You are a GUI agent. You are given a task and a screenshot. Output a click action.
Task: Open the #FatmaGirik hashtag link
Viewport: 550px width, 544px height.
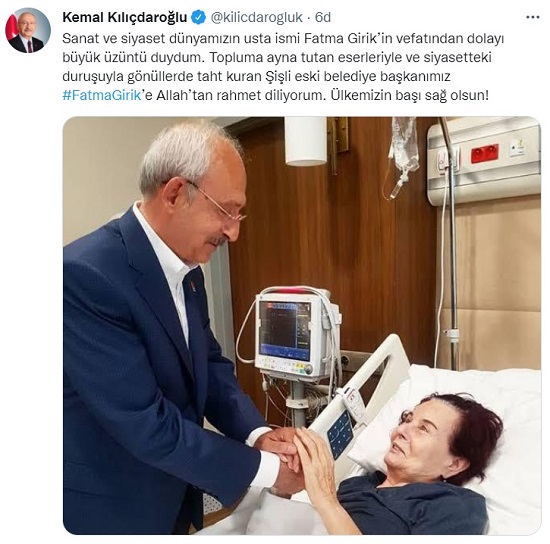tap(102, 95)
